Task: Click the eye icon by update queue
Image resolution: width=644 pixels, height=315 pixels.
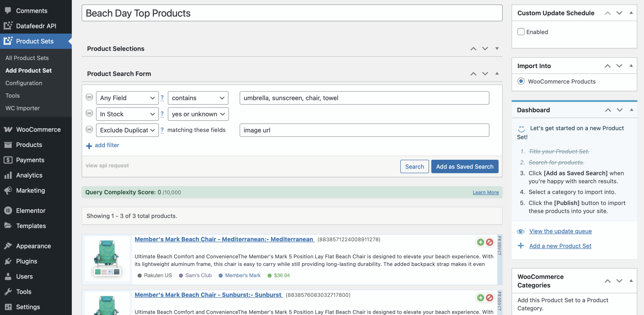Action: pyautogui.click(x=520, y=231)
